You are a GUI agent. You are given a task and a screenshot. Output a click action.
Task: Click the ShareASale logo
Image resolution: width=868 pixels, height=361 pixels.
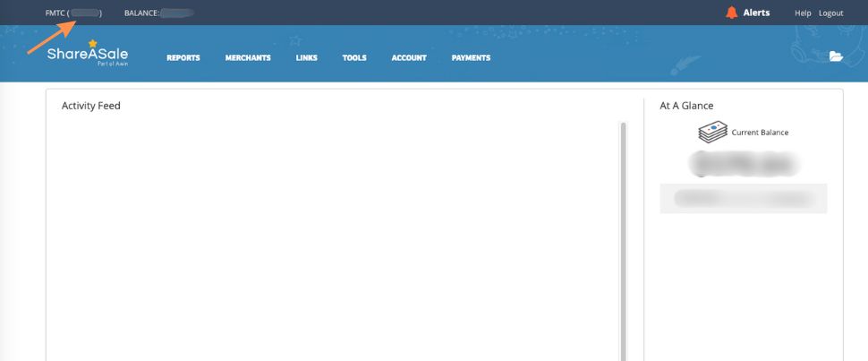[88, 56]
